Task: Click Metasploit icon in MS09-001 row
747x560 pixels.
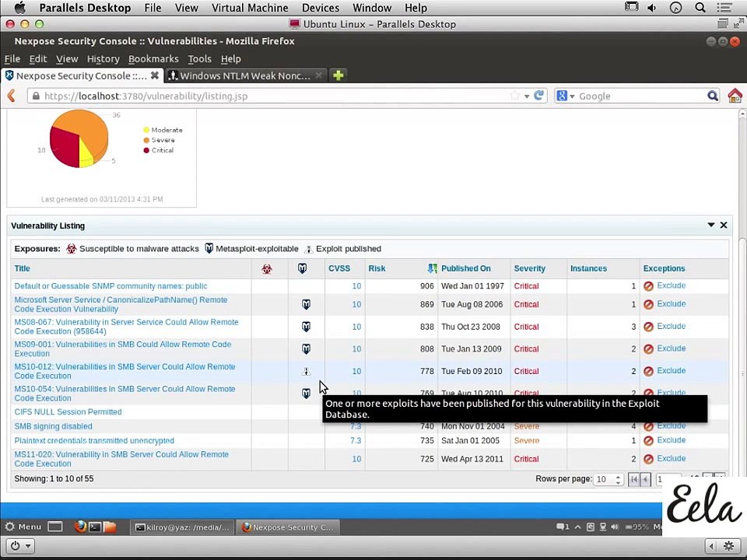Action: [x=306, y=349]
